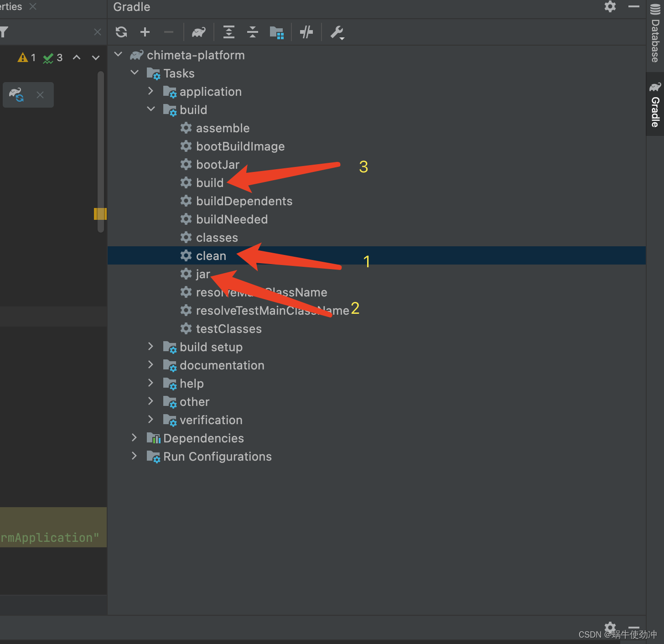Toggle offline mode in Gradle toolbar
The image size is (664, 644).
(306, 32)
